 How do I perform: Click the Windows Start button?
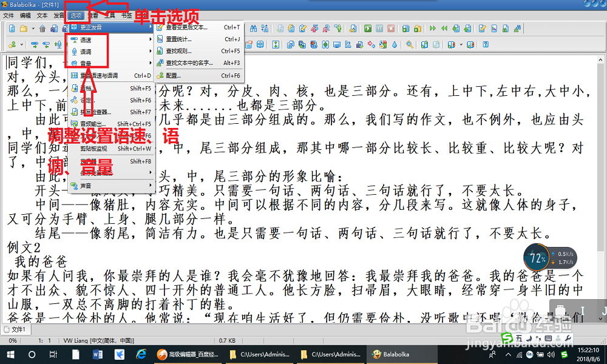(x=10, y=354)
